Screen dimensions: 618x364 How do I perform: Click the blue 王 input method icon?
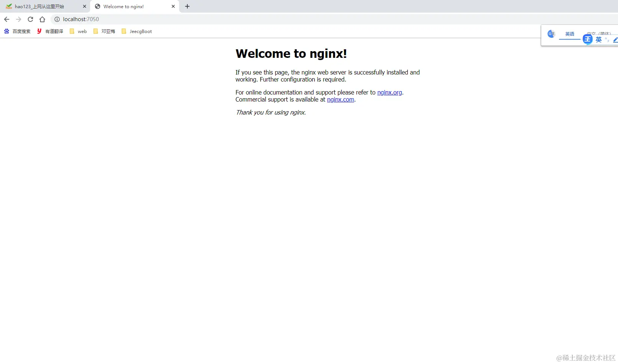[x=588, y=39]
